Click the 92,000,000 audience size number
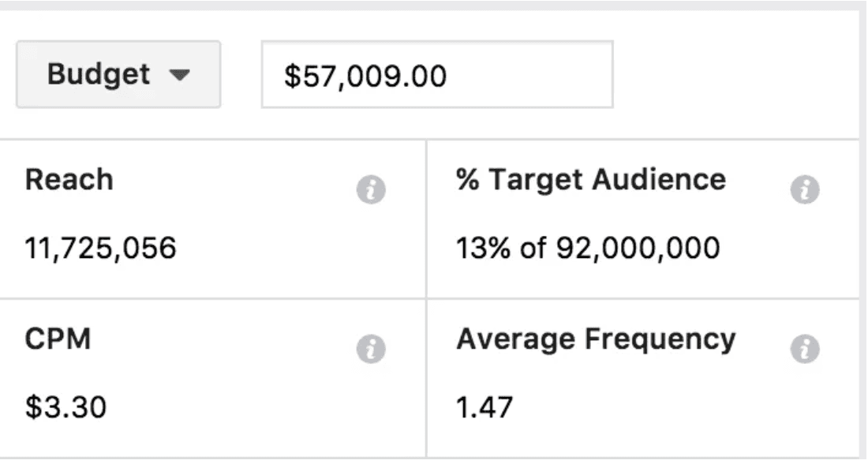 point(638,249)
